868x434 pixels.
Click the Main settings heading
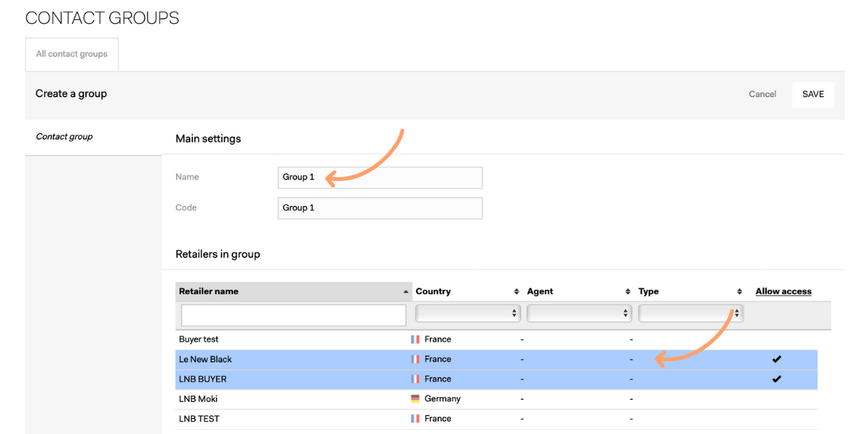click(x=208, y=139)
